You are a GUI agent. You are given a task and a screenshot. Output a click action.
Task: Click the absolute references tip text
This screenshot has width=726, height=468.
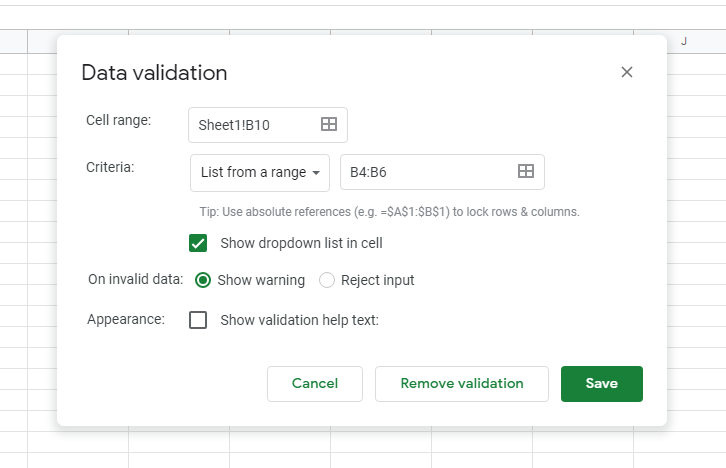point(389,212)
